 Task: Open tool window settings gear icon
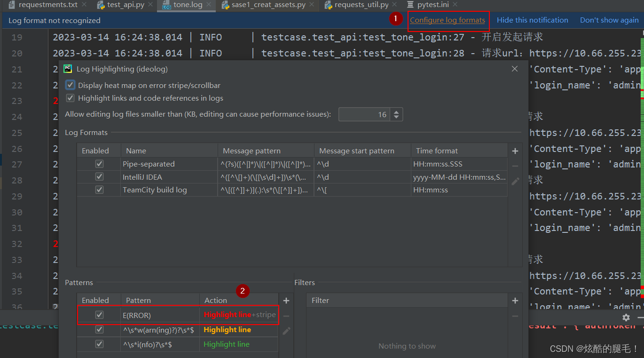tap(626, 318)
